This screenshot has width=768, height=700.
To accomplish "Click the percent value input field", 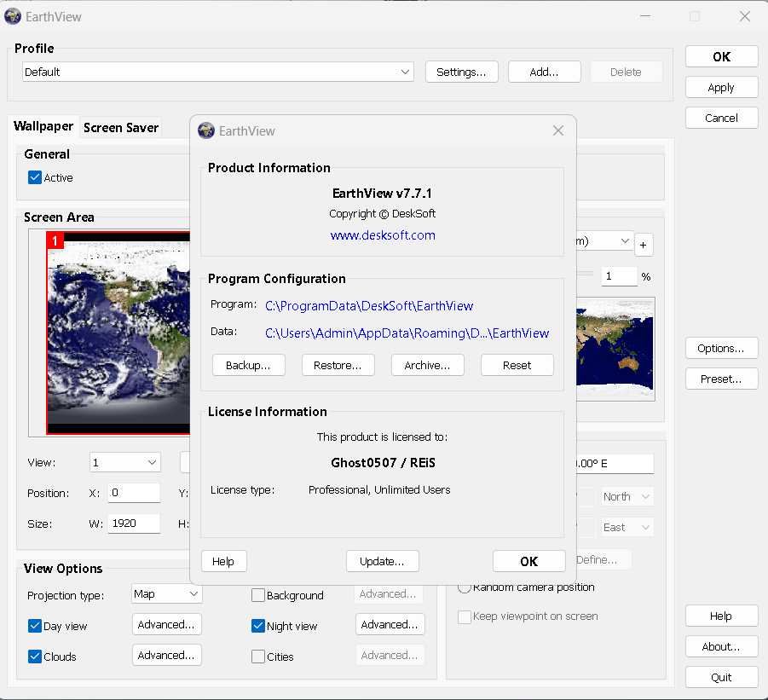I will [x=620, y=276].
